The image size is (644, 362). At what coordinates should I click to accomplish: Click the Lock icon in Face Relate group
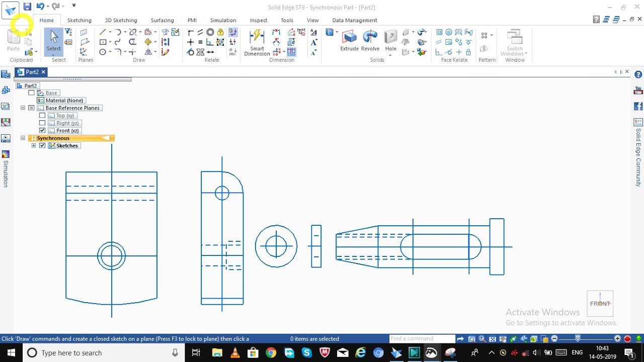coord(468,52)
